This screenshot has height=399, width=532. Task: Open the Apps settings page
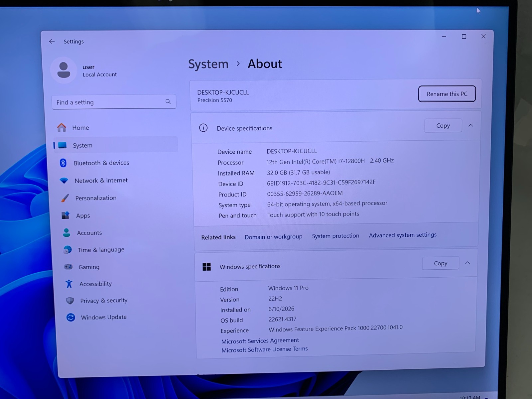tap(118, 215)
